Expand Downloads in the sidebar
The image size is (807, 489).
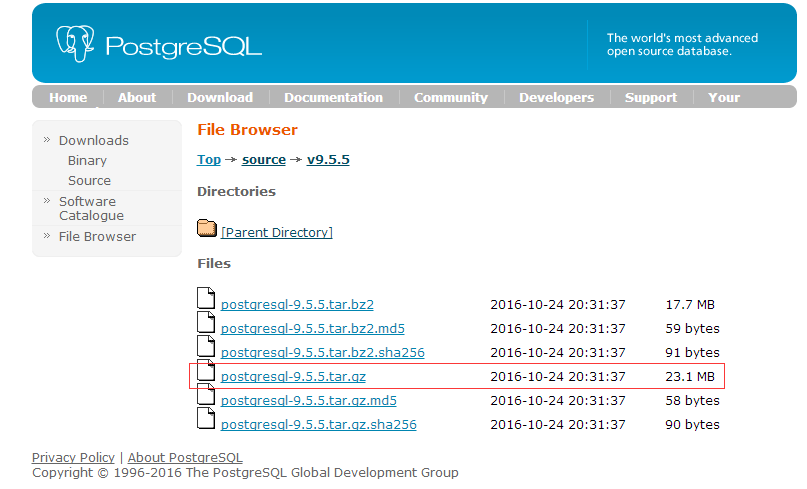pyautogui.click(x=93, y=141)
